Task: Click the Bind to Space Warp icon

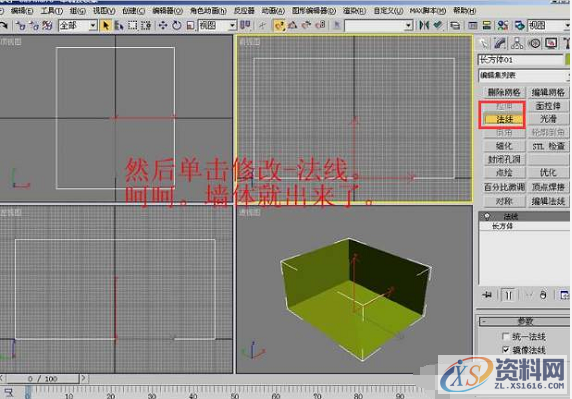Action: (x=47, y=25)
